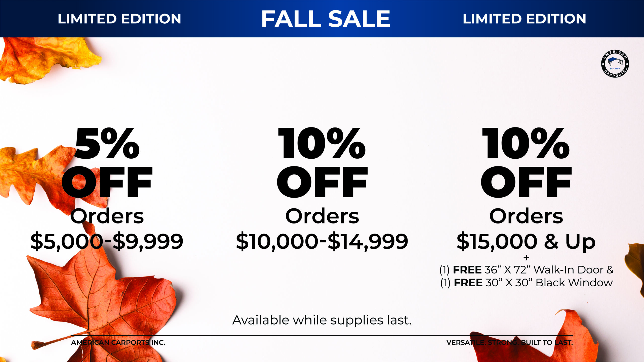The height and width of the screenshot is (362, 644).
Task: Select the $5,000-$9,999 order range text
Action: 107,241
